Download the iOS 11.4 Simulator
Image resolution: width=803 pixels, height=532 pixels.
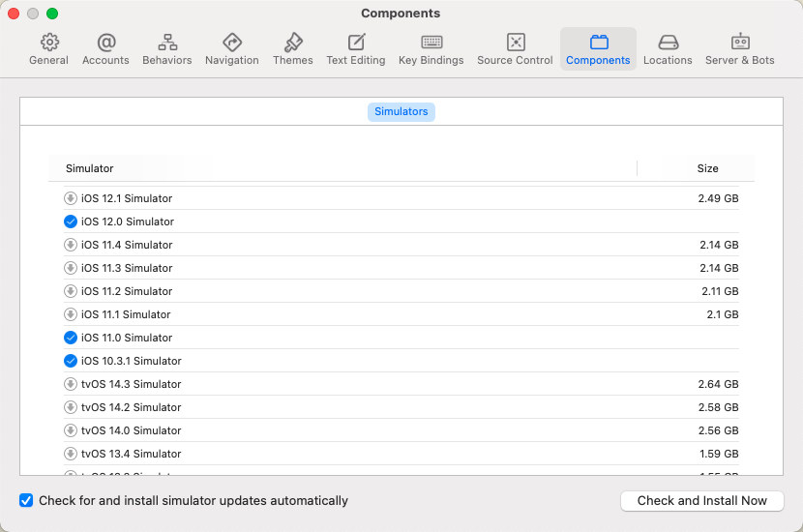(x=71, y=245)
